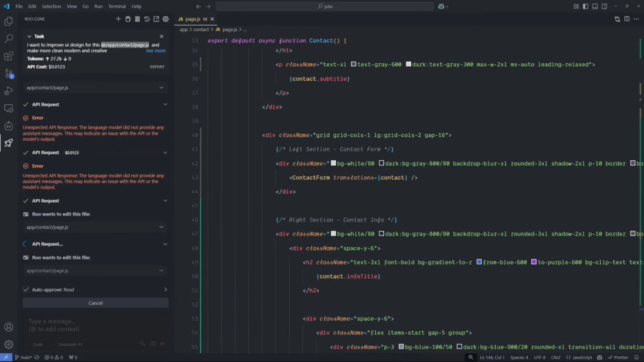
Task: Split the editor to the right
Action: 627,19
